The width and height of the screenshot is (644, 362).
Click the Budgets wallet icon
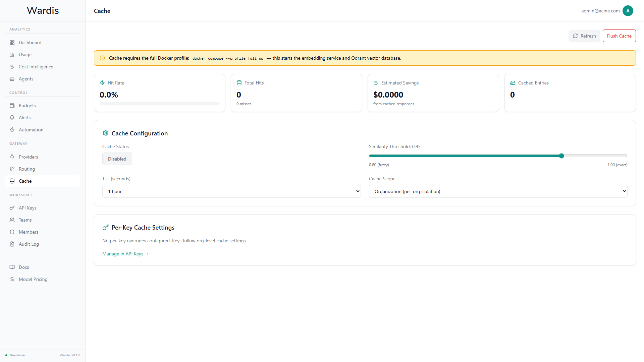12,106
